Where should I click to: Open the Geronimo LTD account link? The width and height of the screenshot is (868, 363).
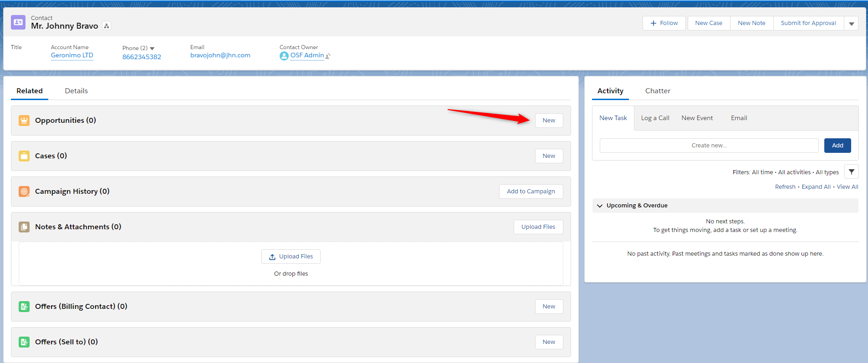click(72, 55)
